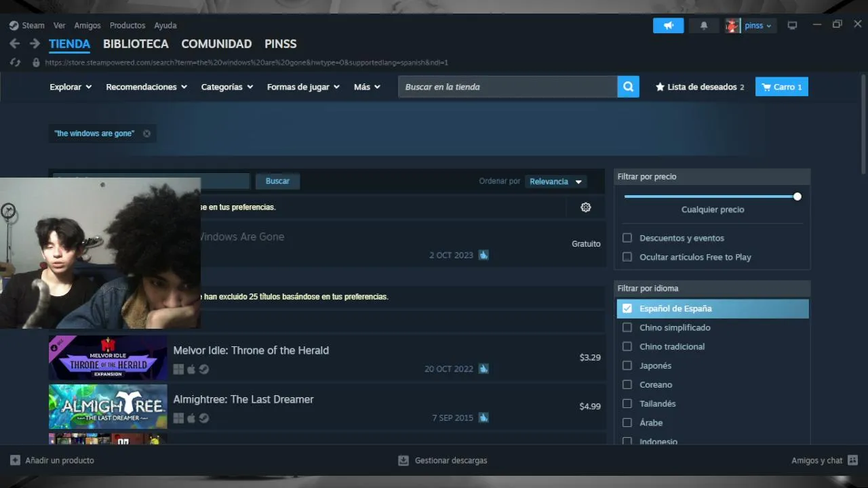868x488 pixels.
Task: Expand the Explorar dropdown
Action: 71,87
